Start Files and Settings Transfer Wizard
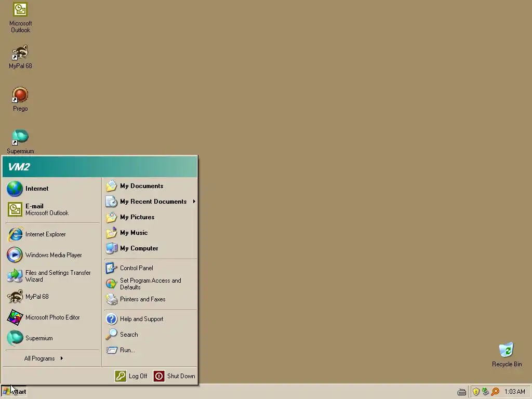This screenshot has width=532, height=399. pyautogui.click(x=52, y=276)
